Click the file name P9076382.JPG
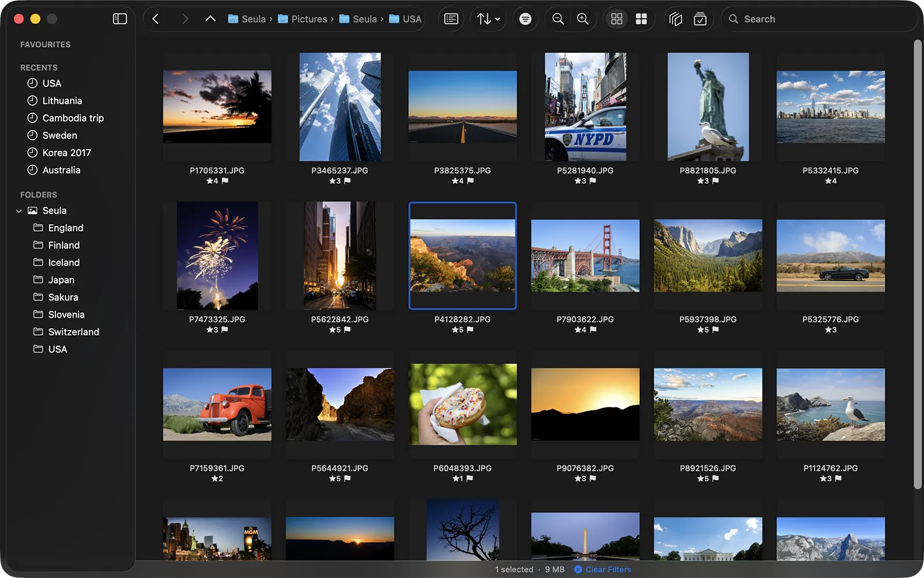This screenshot has width=924, height=578. pos(585,468)
